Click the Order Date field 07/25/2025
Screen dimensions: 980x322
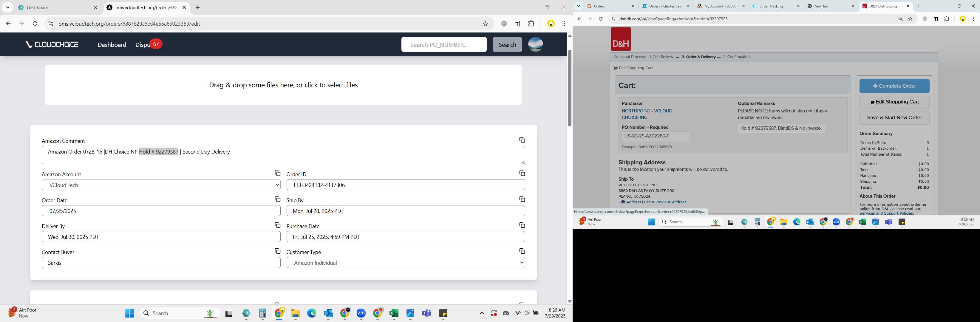click(x=161, y=210)
